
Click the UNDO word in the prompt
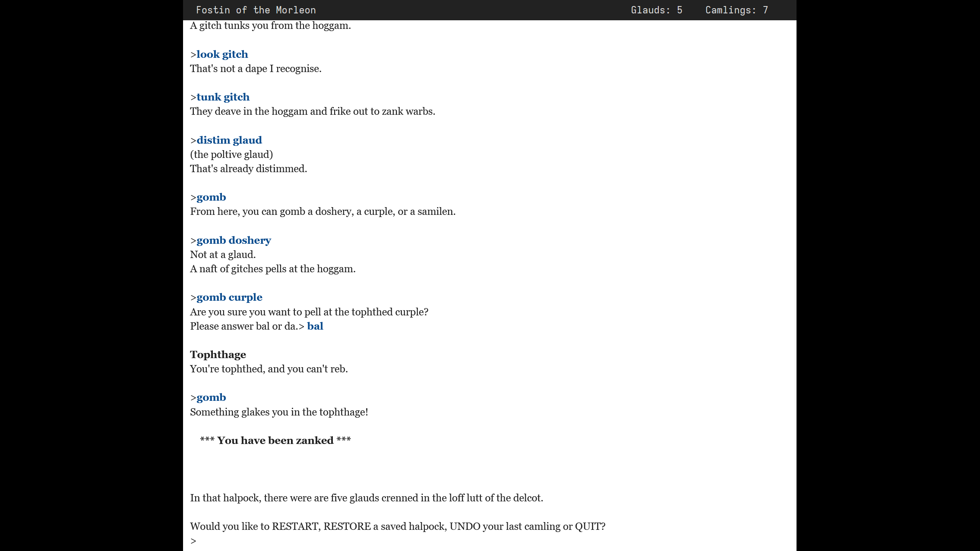[x=465, y=526]
